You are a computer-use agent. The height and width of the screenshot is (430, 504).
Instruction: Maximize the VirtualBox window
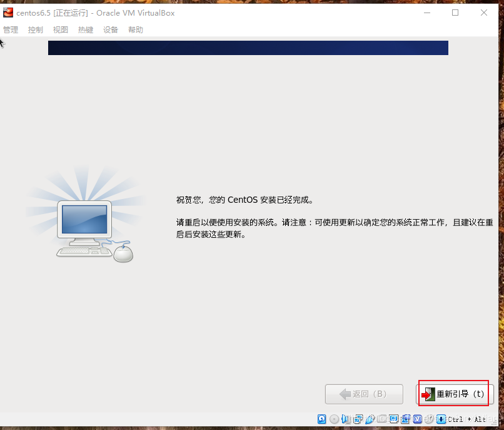pyautogui.click(x=455, y=13)
